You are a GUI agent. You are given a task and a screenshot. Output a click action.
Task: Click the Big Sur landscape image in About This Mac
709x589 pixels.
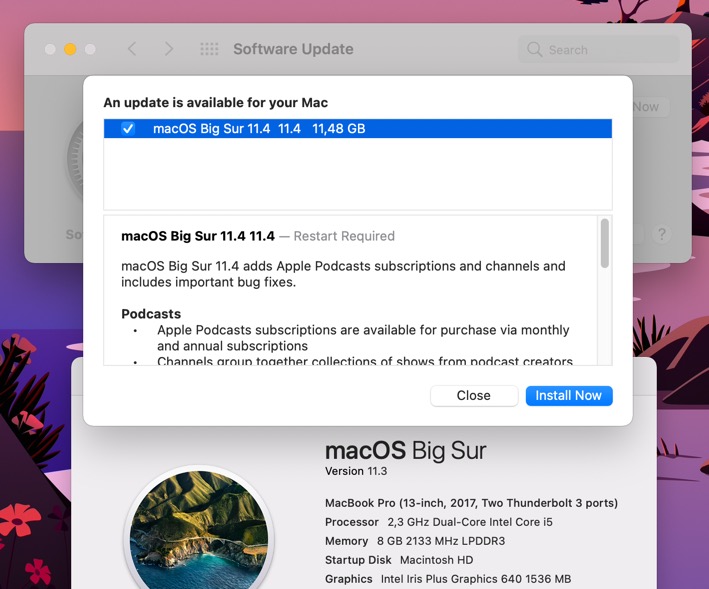pos(199,530)
